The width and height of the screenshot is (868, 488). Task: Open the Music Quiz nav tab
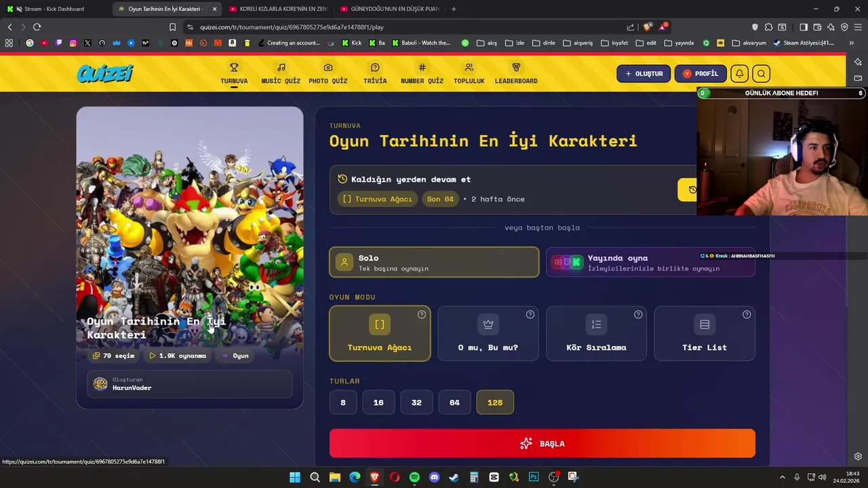coord(281,74)
